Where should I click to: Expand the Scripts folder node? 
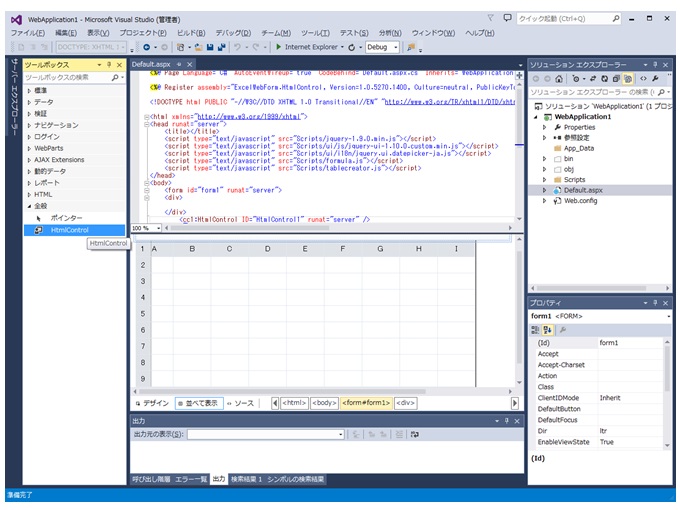point(544,180)
